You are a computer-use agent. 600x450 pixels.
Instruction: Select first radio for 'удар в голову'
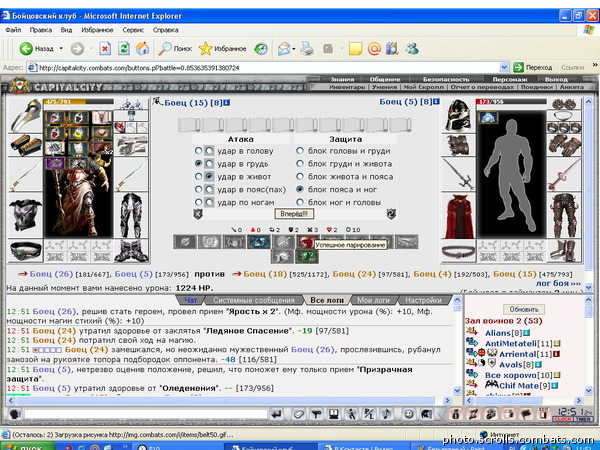point(198,151)
